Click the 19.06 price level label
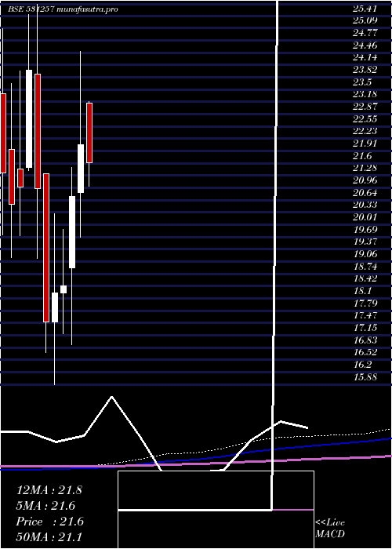Image resolution: width=392 pixels, height=549 pixels. 365,254
